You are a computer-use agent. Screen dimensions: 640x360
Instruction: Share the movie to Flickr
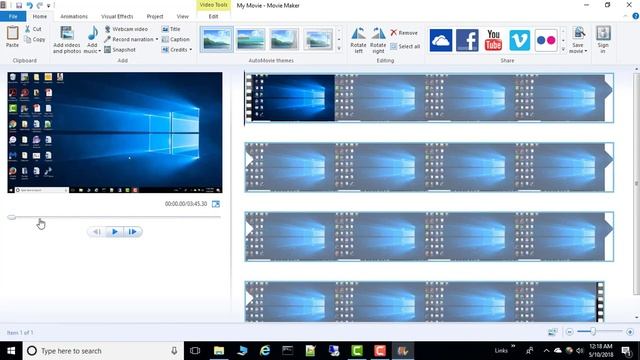tap(546, 40)
